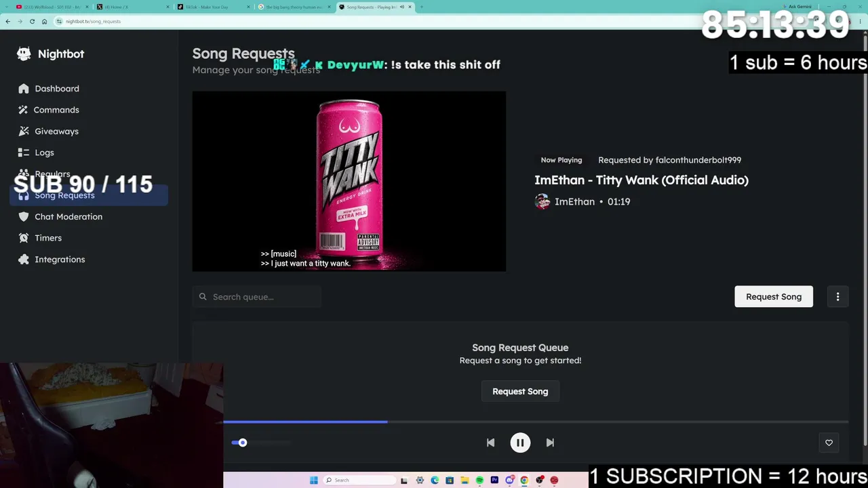
Task: Open File Explorer from the taskbar
Action: click(x=465, y=481)
